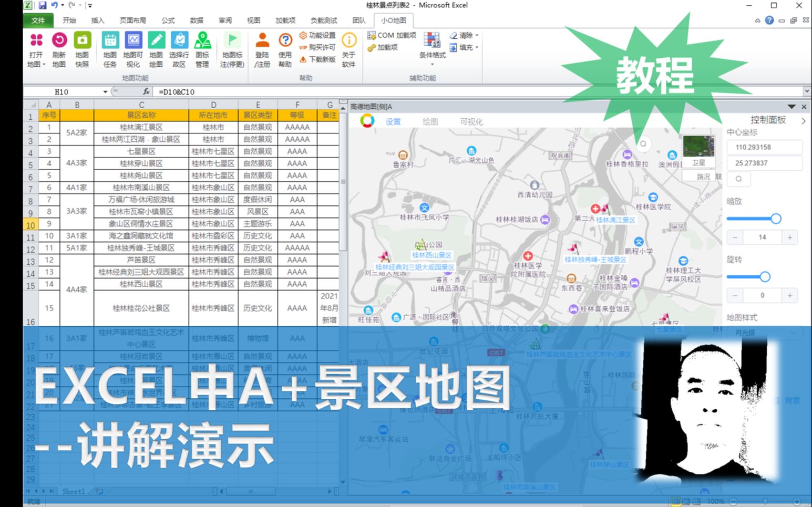Select cell 桂林漓江景区

pyautogui.click(x=141, y=127)
